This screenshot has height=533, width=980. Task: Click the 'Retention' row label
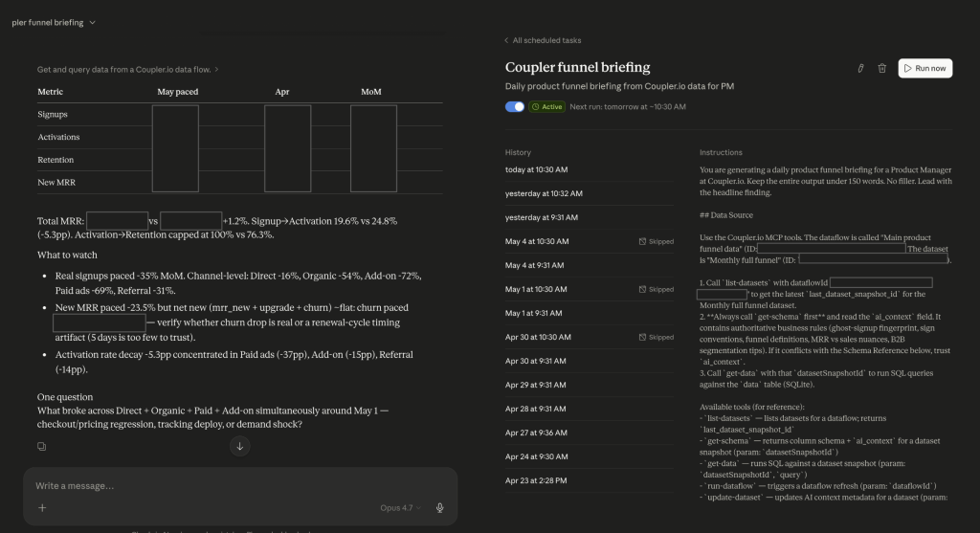pos(56,160)
